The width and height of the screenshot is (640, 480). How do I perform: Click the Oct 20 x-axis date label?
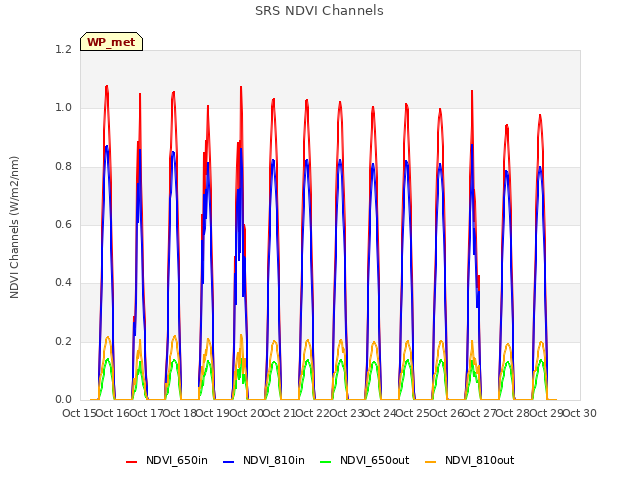click(x=246, y=413)
